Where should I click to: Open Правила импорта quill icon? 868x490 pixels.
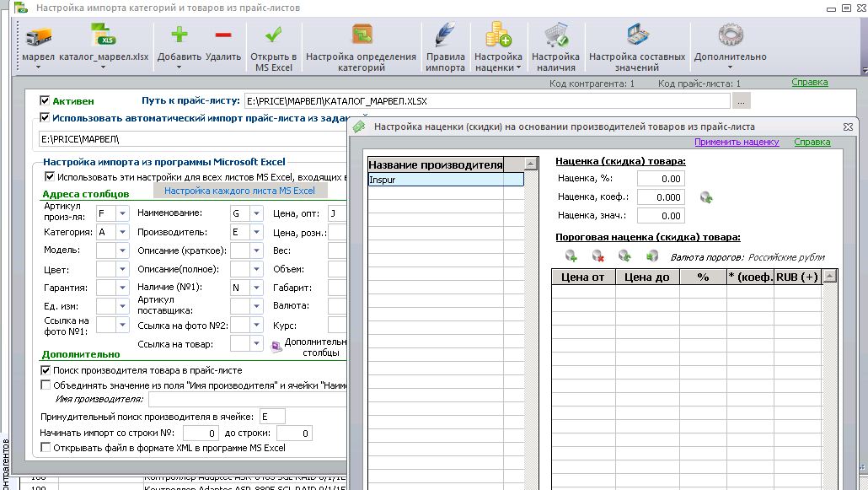point(445,35)
